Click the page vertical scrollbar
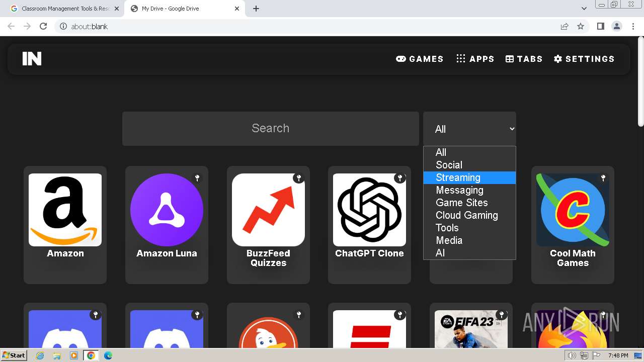This screenshot has height=362, width=644. [x=640, y=82]
